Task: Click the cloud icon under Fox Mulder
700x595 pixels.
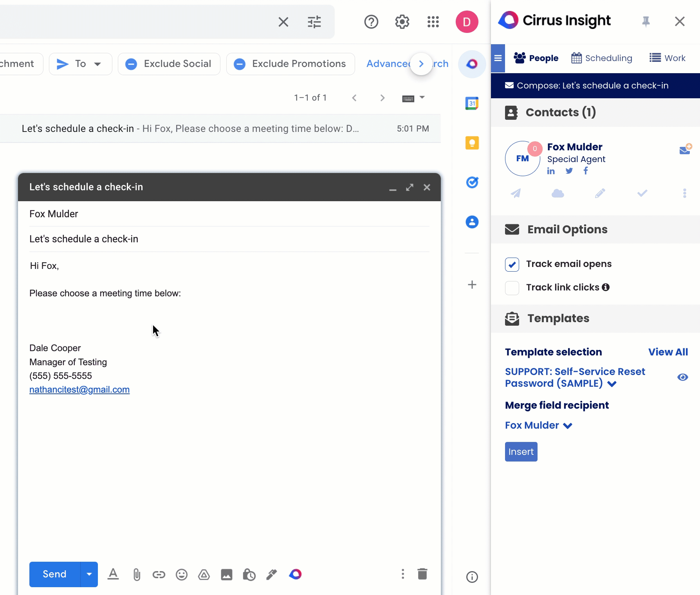Action: click(558, 193)
